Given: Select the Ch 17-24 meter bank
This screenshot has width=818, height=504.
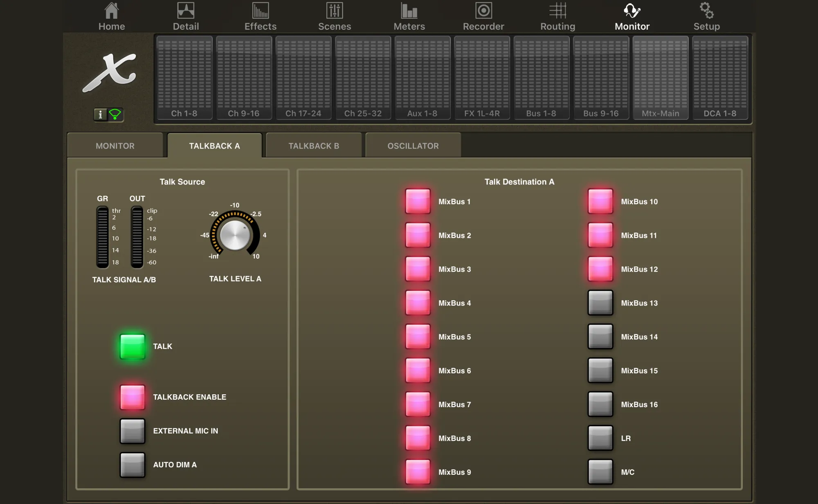Looking at the screenshot, I should [303, 78].
